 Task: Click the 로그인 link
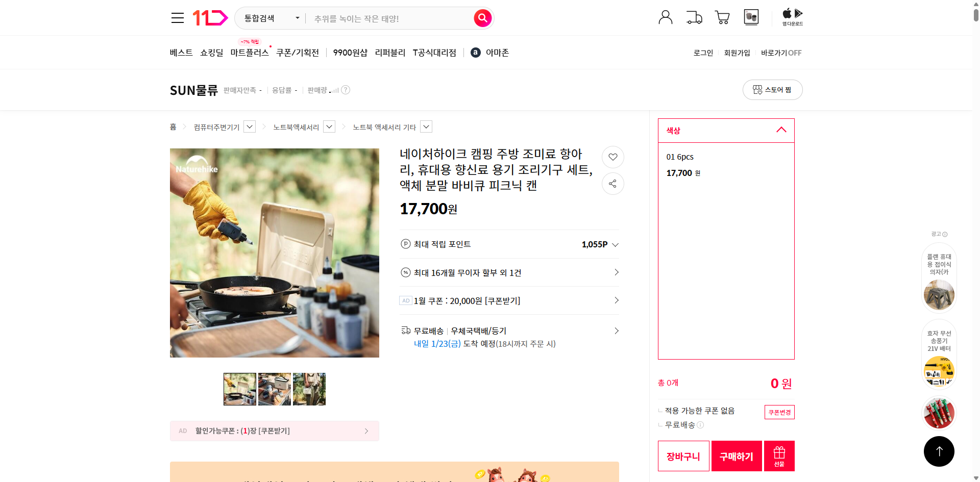(x=703, y=53)
